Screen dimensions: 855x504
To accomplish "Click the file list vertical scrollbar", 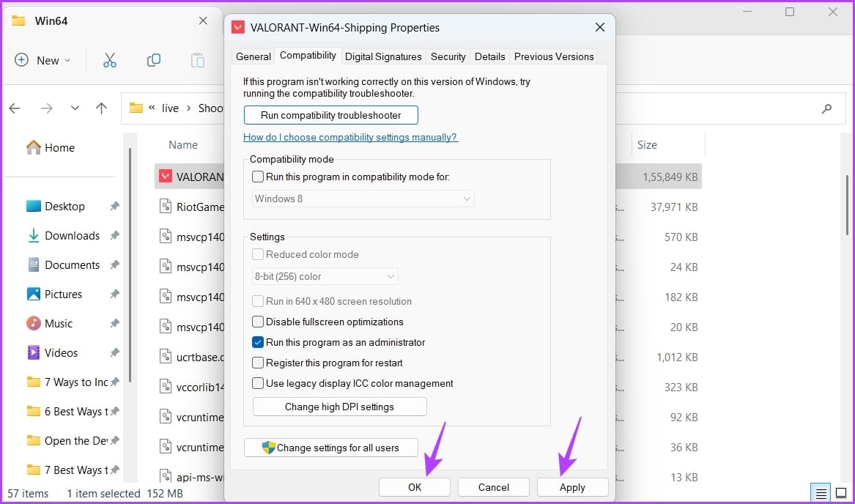I will 847,206.
